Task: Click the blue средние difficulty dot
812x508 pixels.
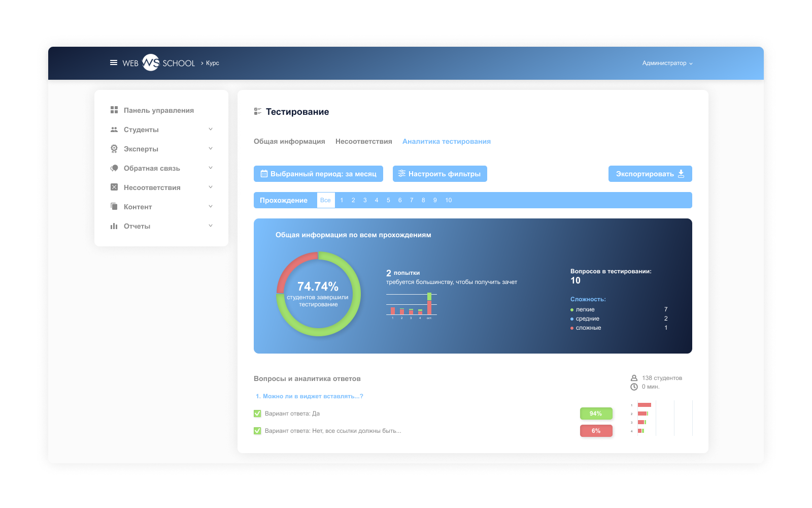Action: tap(572, 319)
